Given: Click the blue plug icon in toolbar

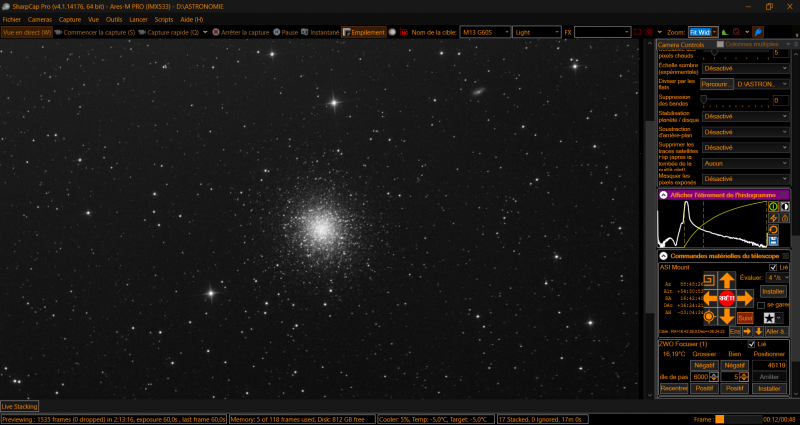Looking at the screenshot, I should click(759, 32).
